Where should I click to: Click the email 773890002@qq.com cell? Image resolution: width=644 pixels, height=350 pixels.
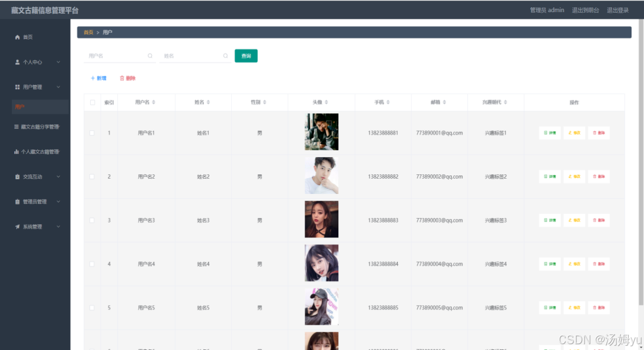pyautogui.click(x=440, y=177)
